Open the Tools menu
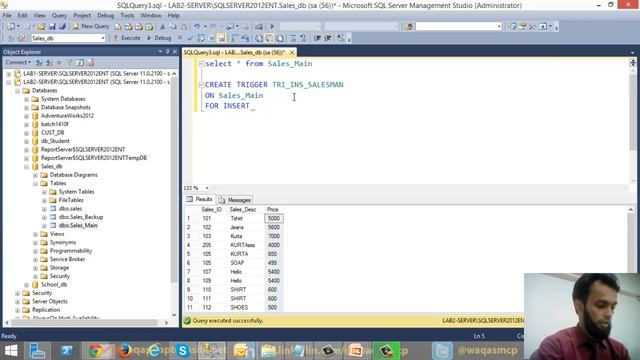 tap(127, 15)
